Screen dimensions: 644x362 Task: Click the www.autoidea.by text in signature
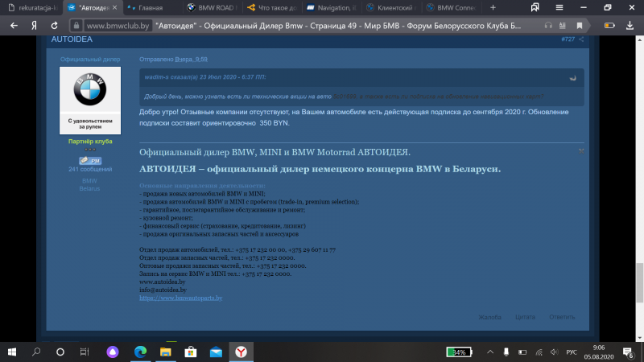(163, 282)
